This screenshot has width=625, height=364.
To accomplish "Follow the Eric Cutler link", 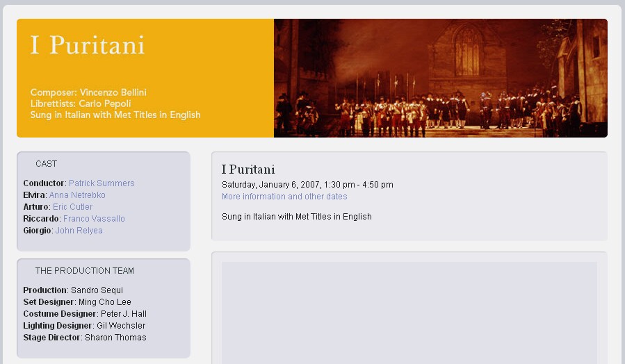I will 72,207.
